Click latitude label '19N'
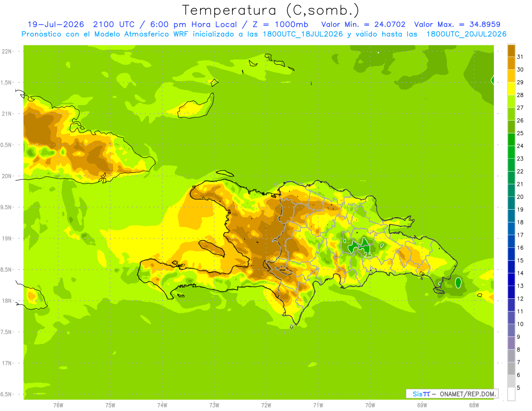 7,238
